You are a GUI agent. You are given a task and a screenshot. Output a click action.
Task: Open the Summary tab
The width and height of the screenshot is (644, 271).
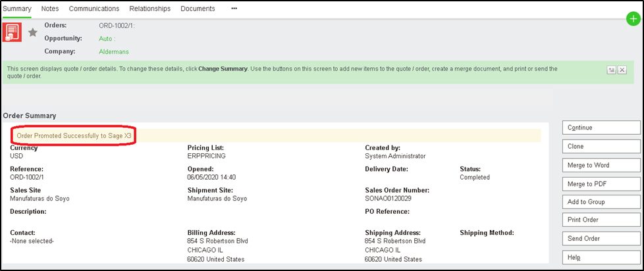pos(17,9)
